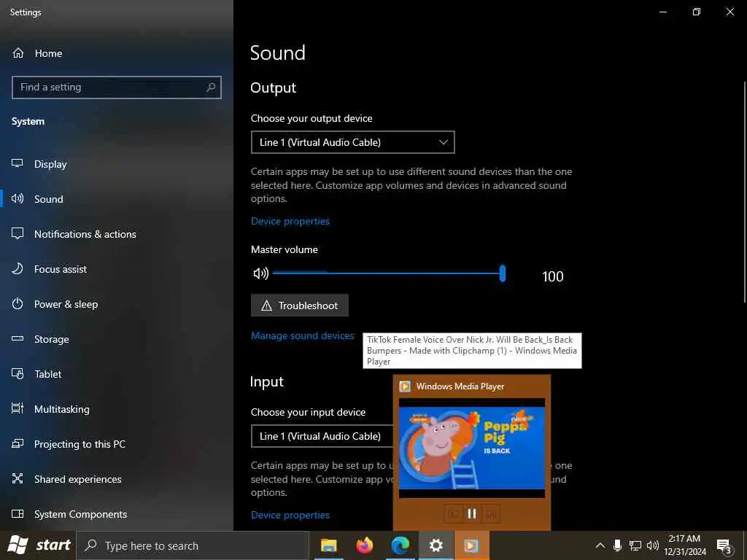
Task: Launch Microsoft Edge from the taskbar
Action: coord(400,545)
